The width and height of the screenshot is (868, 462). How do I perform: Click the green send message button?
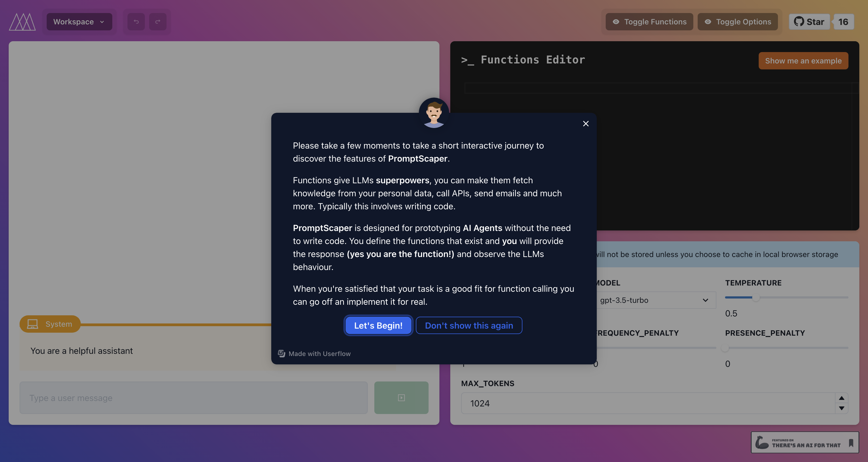click(x=401, y=398)
